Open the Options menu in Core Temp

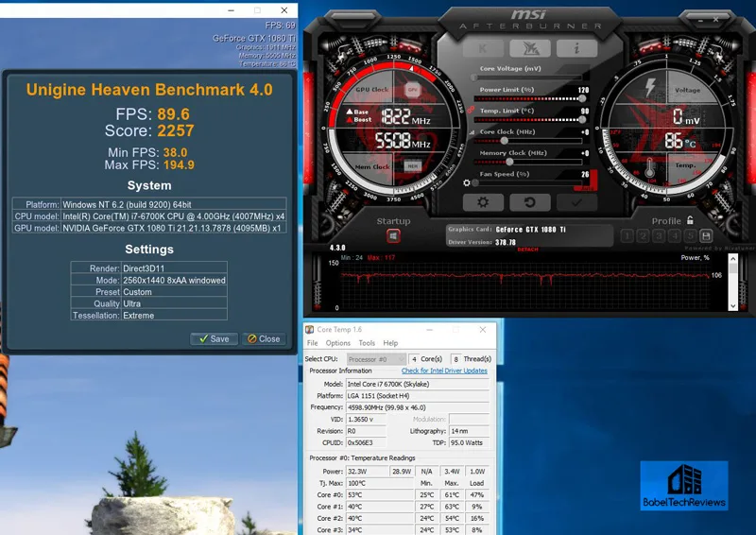(338, 343)
